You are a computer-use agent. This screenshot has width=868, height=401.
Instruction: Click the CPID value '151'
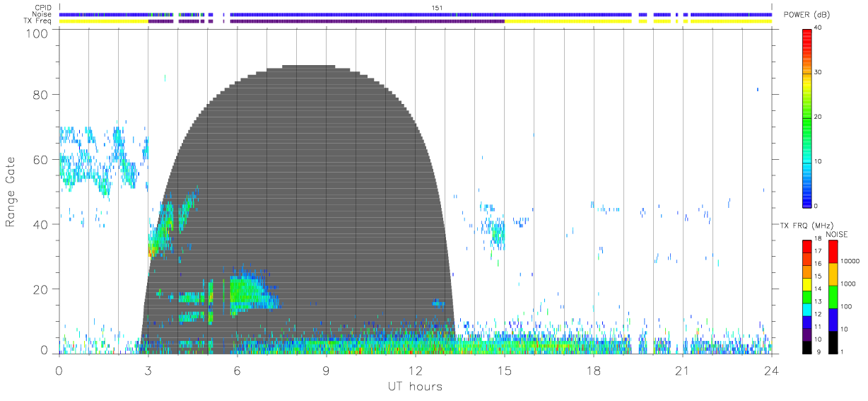pyautogui.click(x=438, y=8)
